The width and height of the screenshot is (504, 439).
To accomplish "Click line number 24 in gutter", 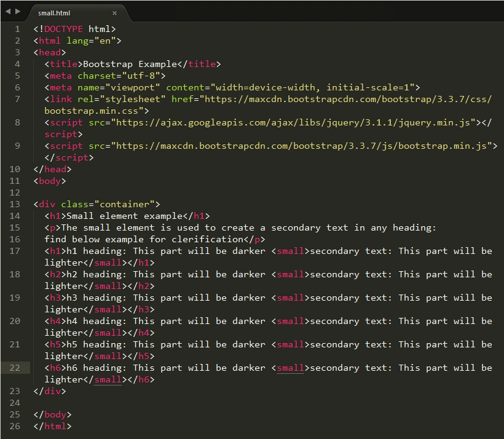I will pos(15,403).
